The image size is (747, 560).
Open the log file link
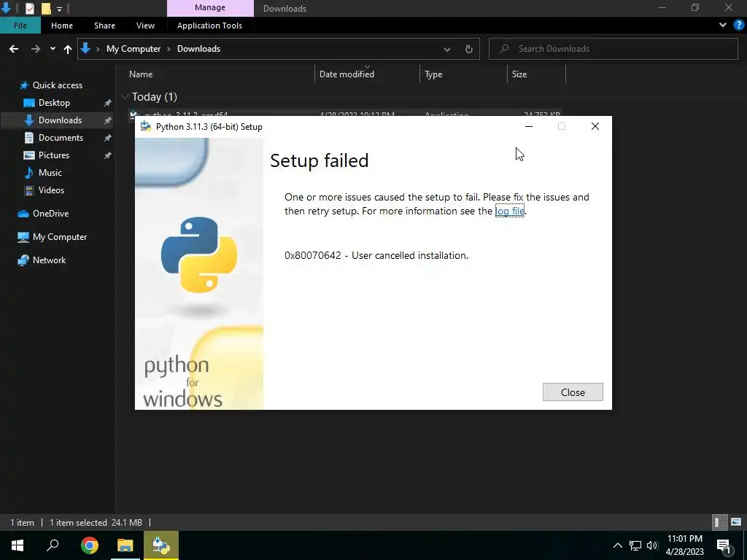(510, 211)
